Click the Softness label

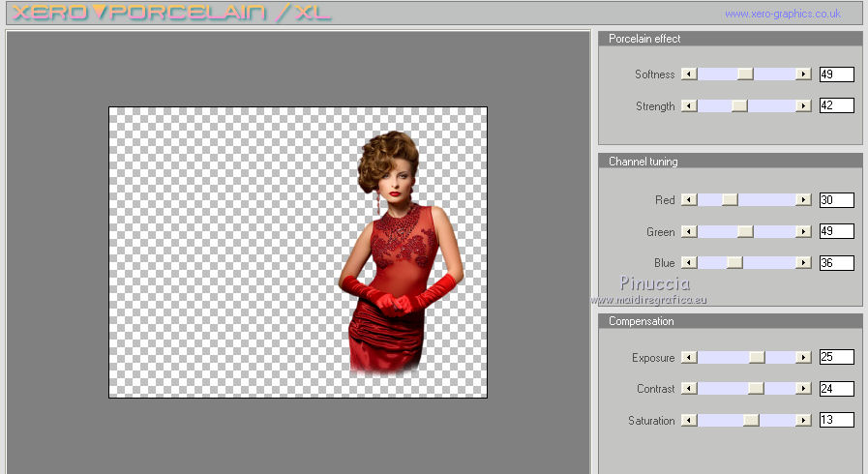(x=654, y=74)
